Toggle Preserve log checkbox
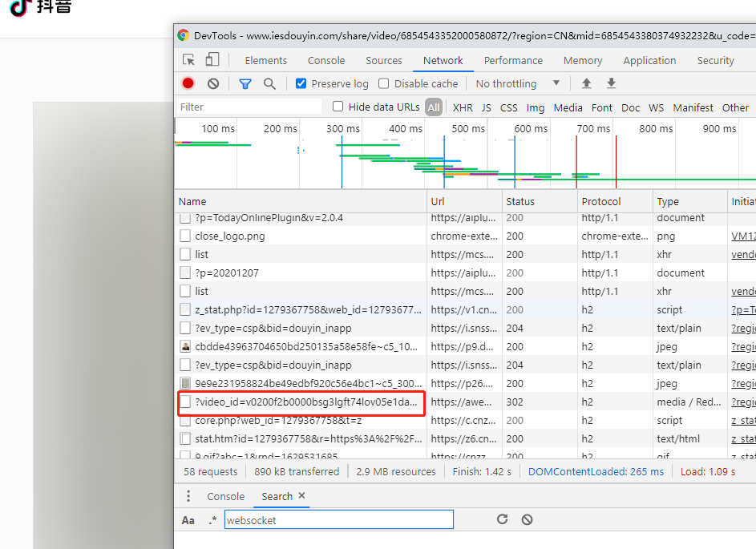The width and height of the screenshot is (756, 549). click(301, 83)
